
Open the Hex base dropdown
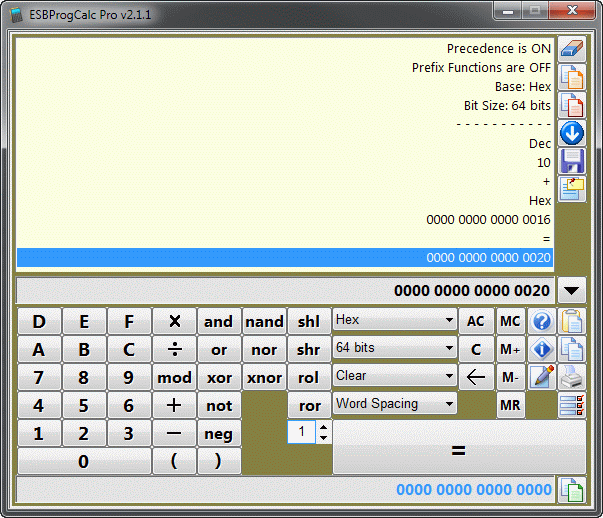coord(395,320)
